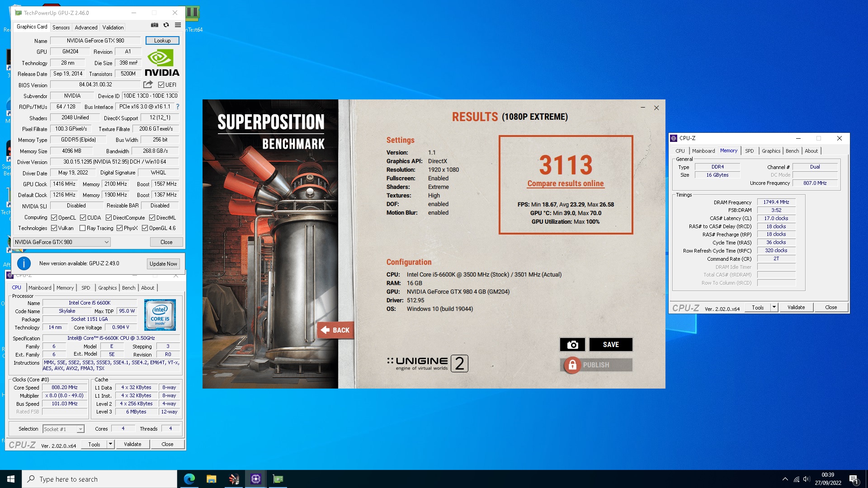Click the Intel Core i5 badge in CPU-Z
This screenshot has width=868, height=488.
click(x=160, y=315)
